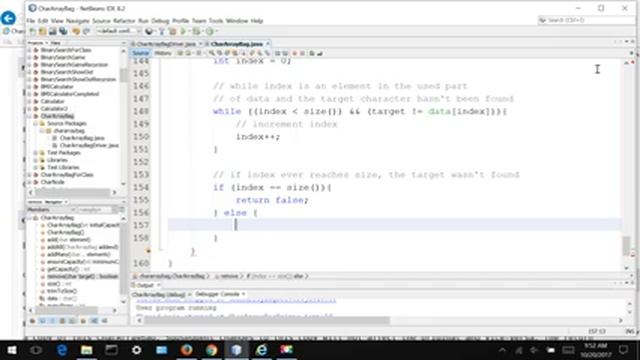Select trimToSize() member in Navigator
This screenshot has height=360, width=640.
pos(62,291)
